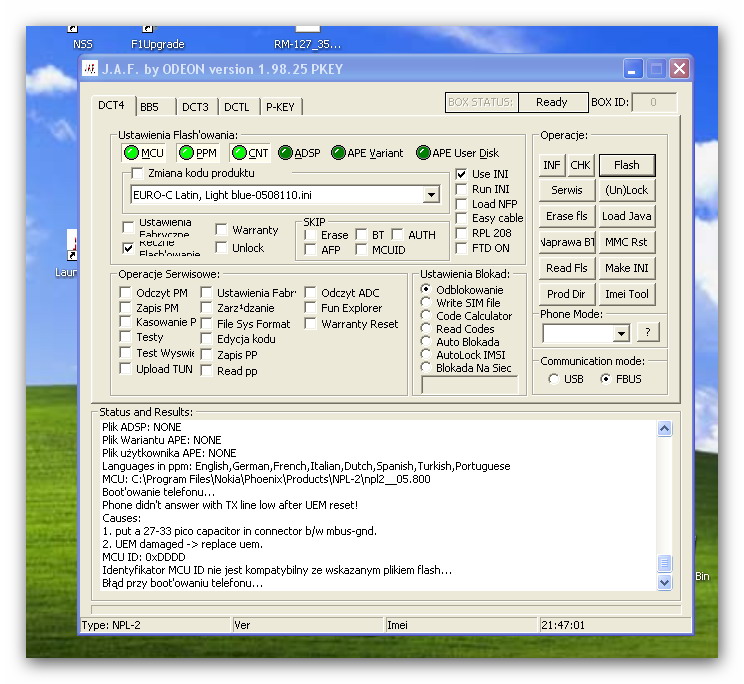Select AutoLock IMSI radio option
This screenshot has width=744, height=684.
pyautogui.click(x=426, y=355)
